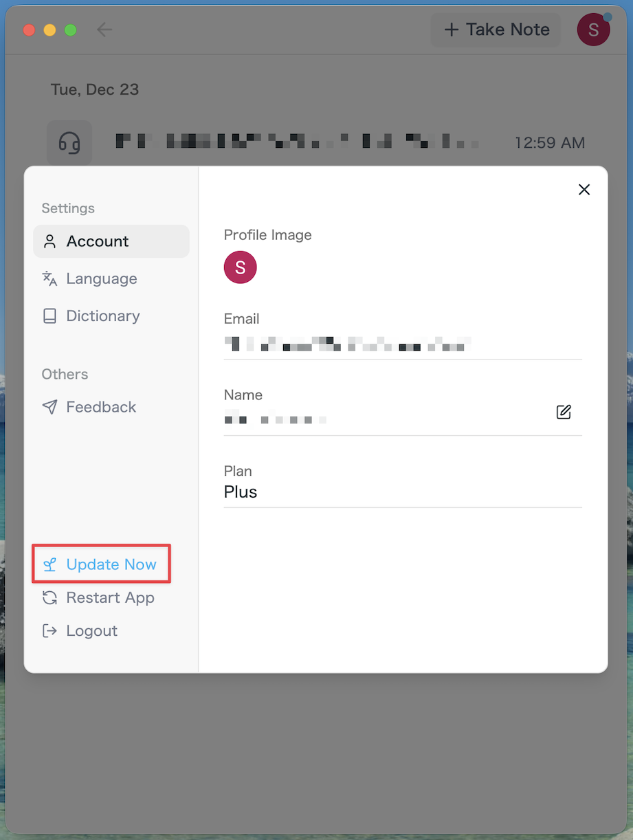Click the plus icon inside Take Note

[452, 30]
